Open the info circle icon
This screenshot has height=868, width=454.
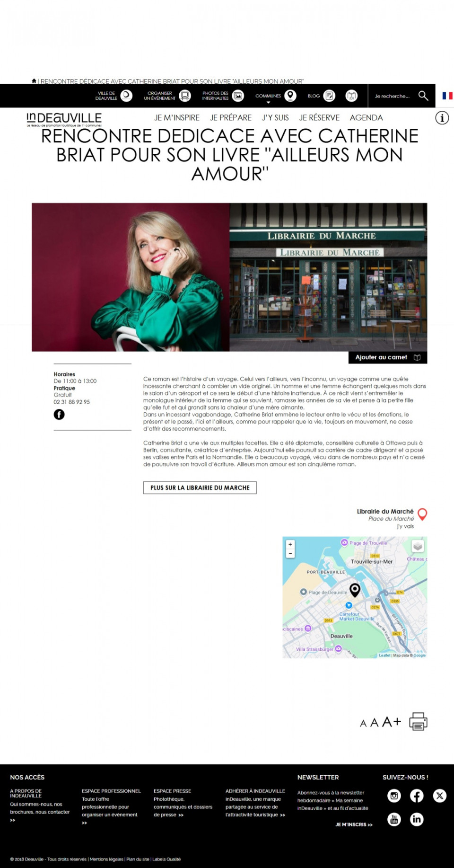442,118
